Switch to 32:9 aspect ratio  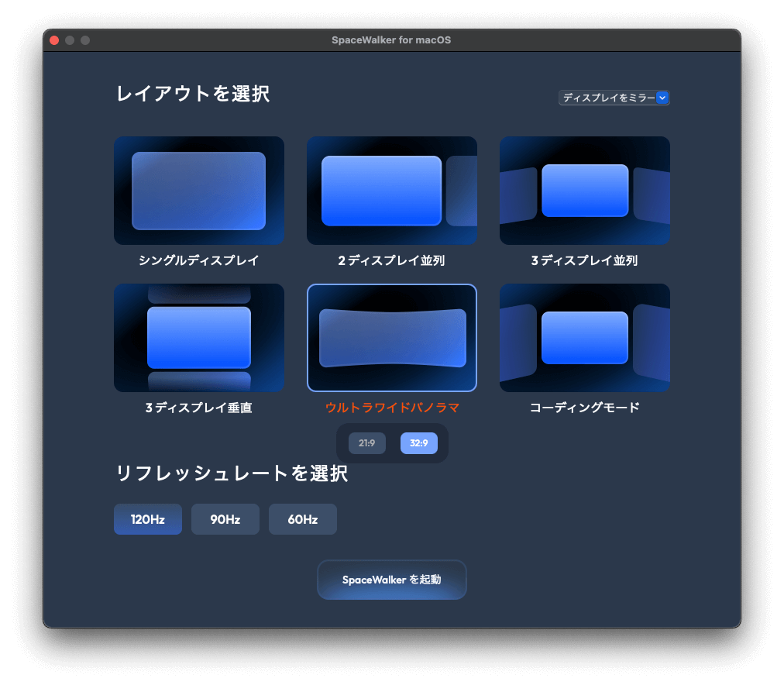tap(418, 443)
